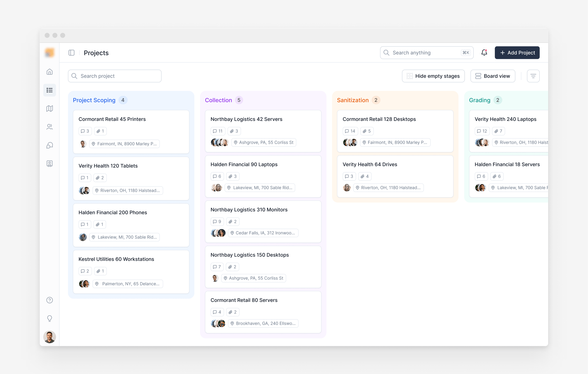Click attachments count on Cormorant Retail 128 Desktops
588x374 pixels.
367,131
